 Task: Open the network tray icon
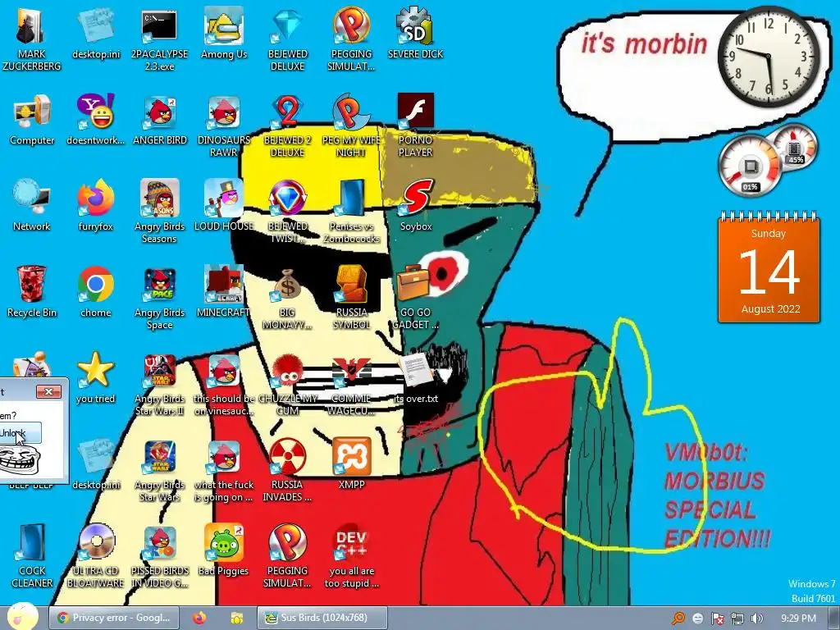tap(737, 619)
